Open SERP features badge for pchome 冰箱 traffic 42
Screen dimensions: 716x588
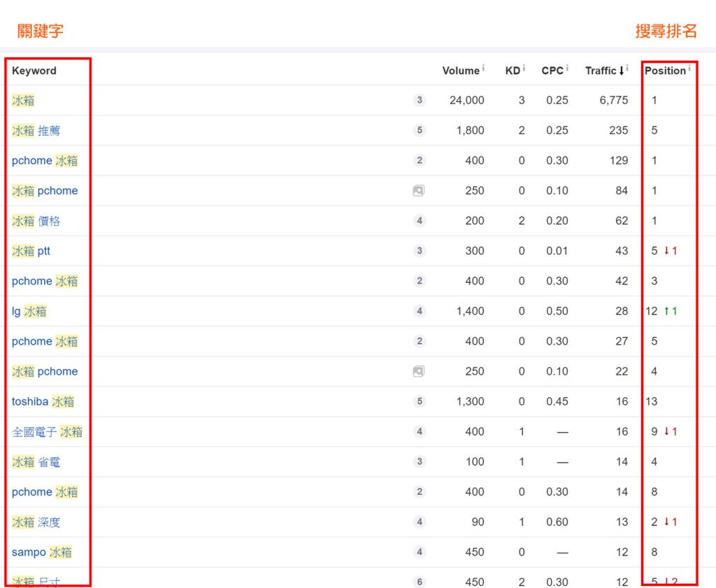(x=420, y=281)
